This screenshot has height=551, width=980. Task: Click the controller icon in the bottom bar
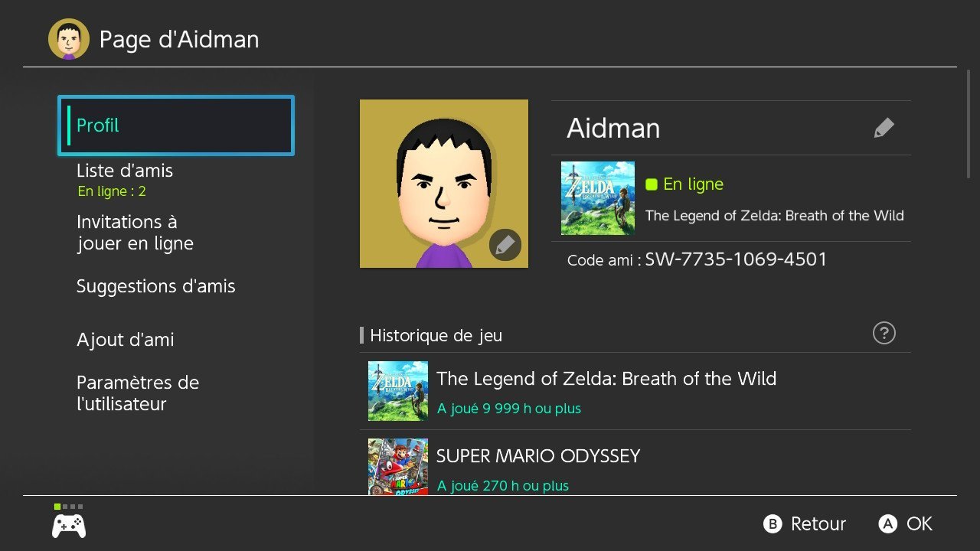(x=69, y=525)
